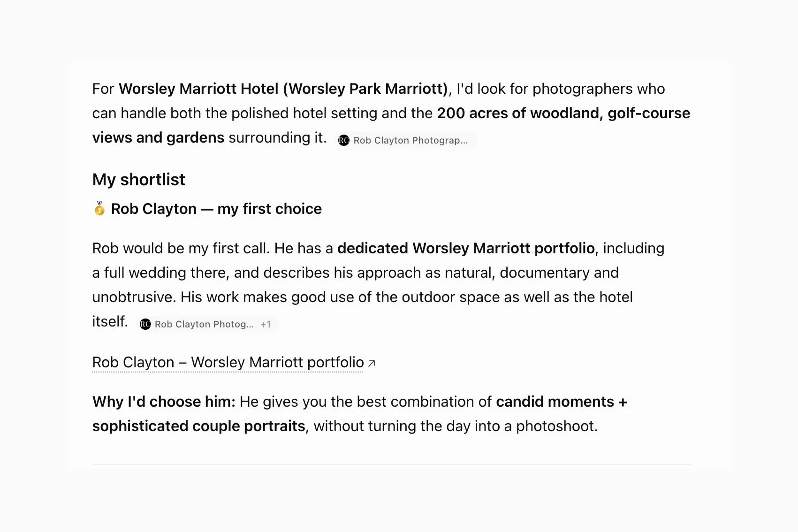
Task: Click the bold 'Why I'd choose him:' label
Action: [164, 402]
